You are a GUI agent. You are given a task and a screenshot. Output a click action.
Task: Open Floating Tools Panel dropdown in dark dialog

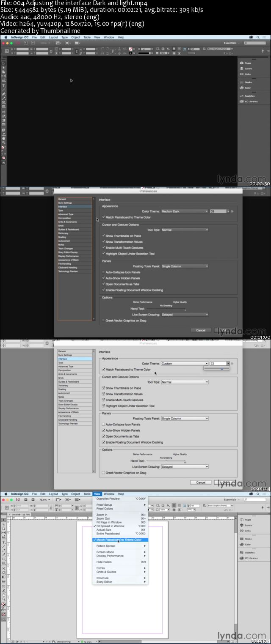(x=185, y=266)
